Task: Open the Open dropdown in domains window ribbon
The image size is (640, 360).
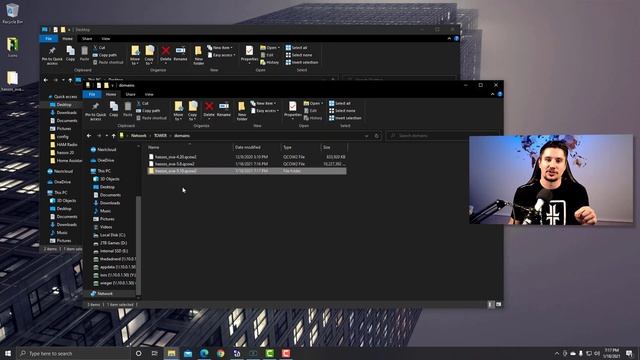Action: (313, 103)
